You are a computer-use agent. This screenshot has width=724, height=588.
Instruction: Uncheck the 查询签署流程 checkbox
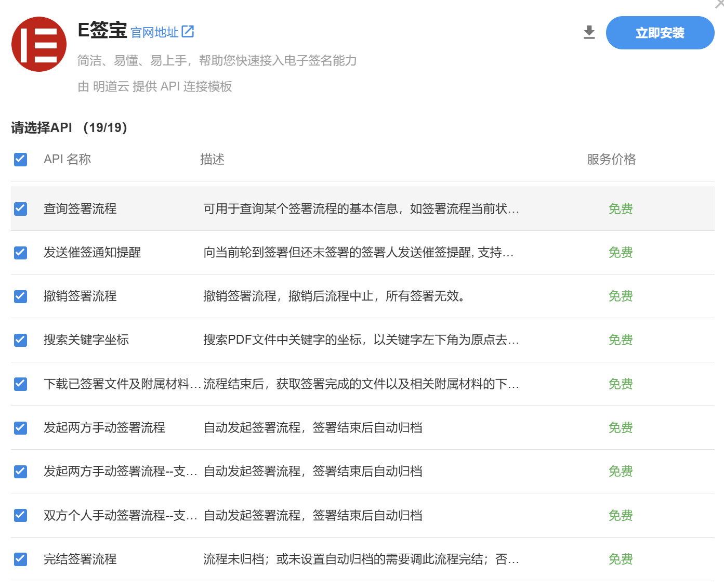[x=20, y=208]
